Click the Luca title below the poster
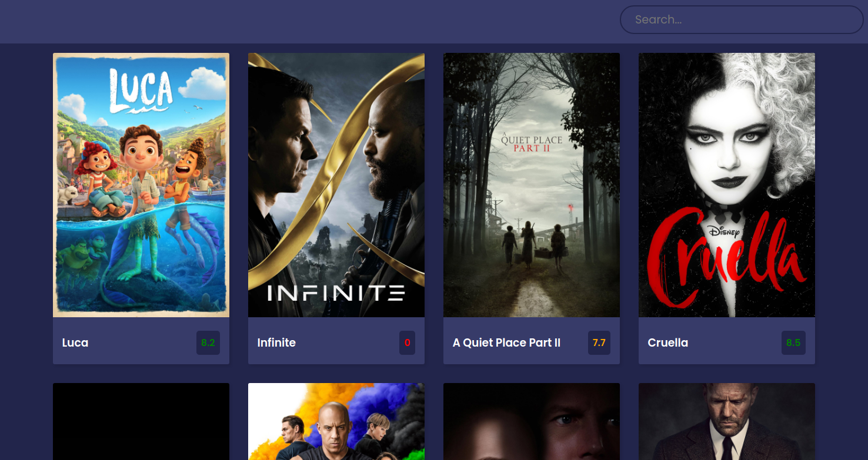Image resolution: width=868 pixels, height=460 pixels. (75, 343)
